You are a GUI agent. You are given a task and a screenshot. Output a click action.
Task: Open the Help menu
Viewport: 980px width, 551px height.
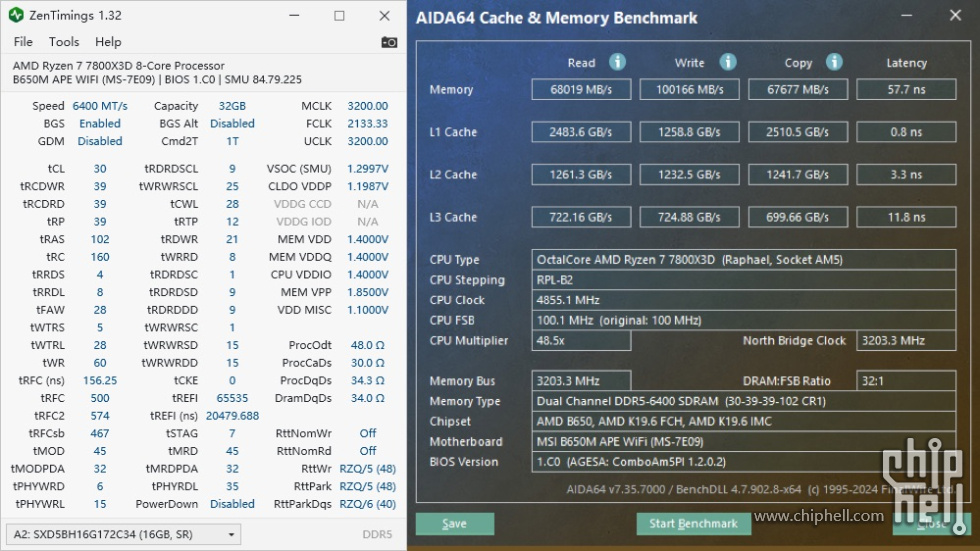pos(108,42)
